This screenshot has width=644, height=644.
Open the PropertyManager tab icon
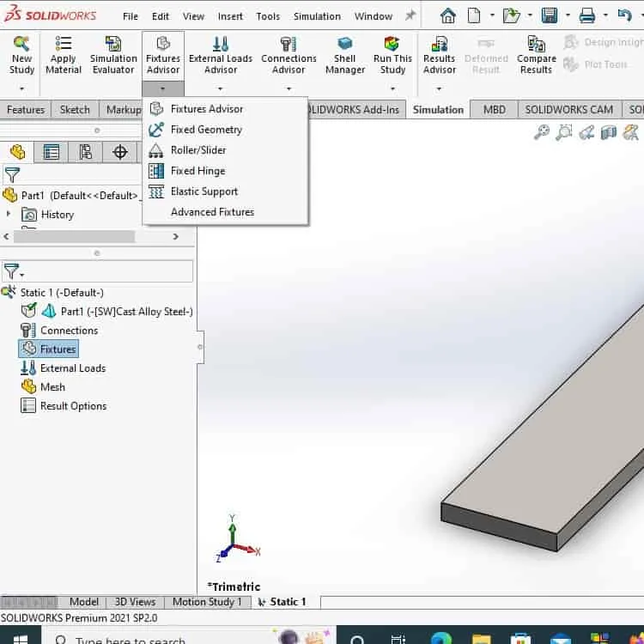(52, 152)
